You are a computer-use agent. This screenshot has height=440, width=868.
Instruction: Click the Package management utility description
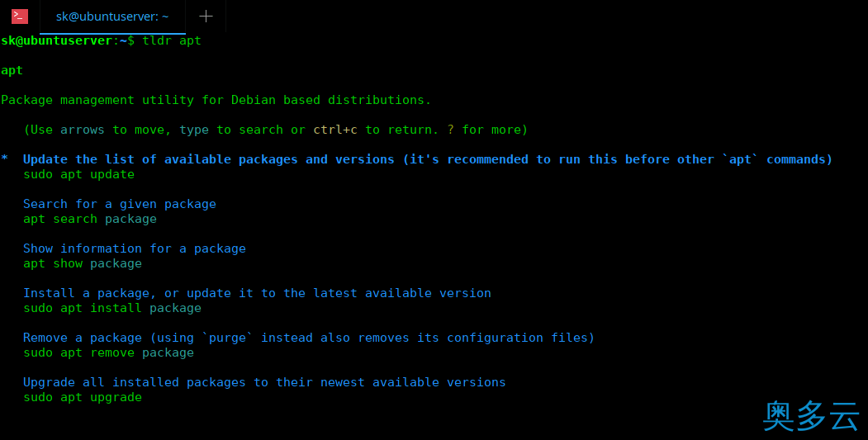click(216, 100)
